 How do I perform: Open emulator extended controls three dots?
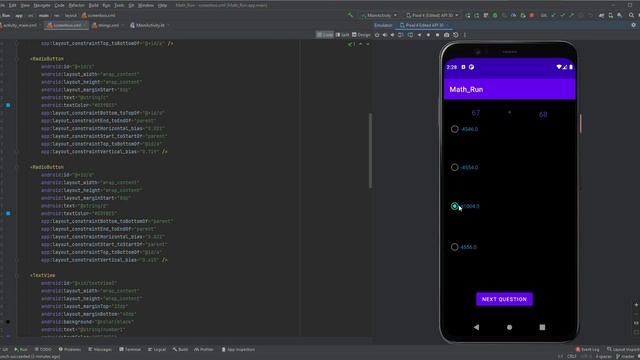[464, 35]
